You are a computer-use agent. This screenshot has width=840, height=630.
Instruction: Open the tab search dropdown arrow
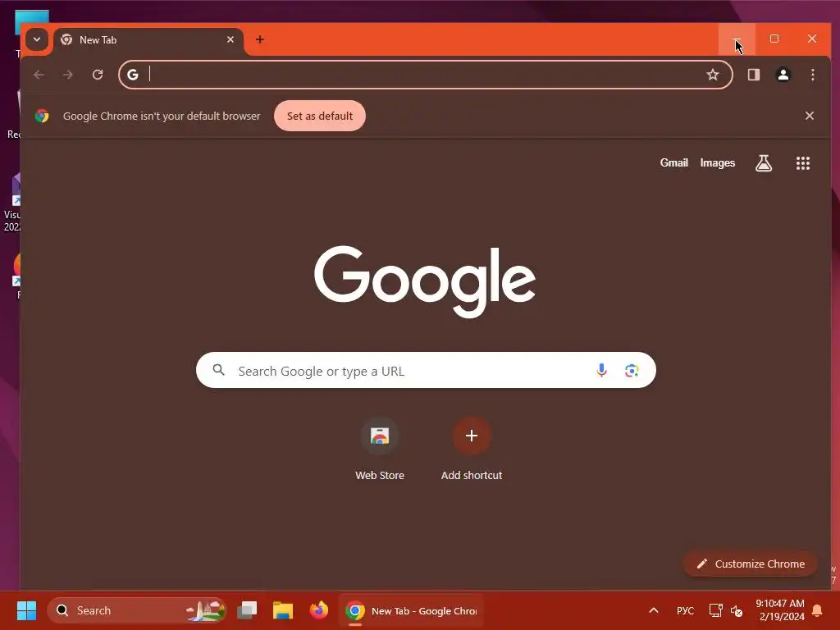(36, 39)
